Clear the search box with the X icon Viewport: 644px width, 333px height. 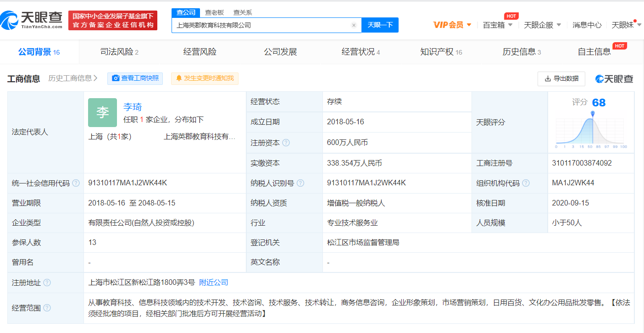coord(354,25)
